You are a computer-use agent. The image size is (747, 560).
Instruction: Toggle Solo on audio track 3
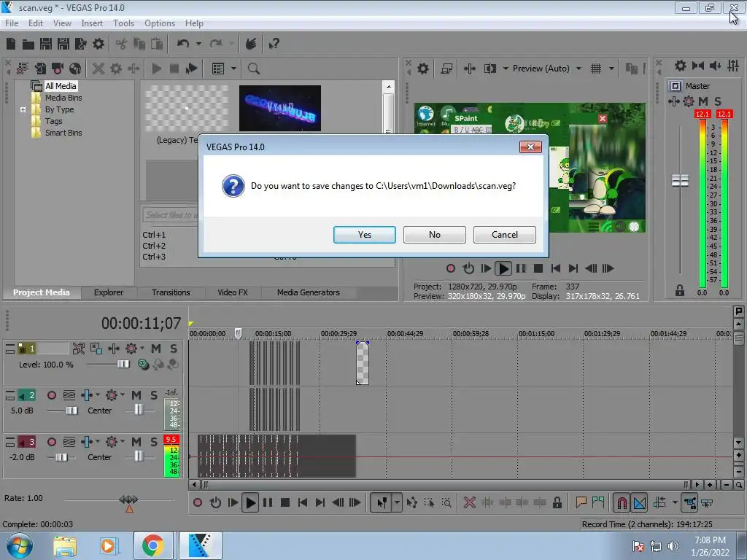(x=154, y=442)
